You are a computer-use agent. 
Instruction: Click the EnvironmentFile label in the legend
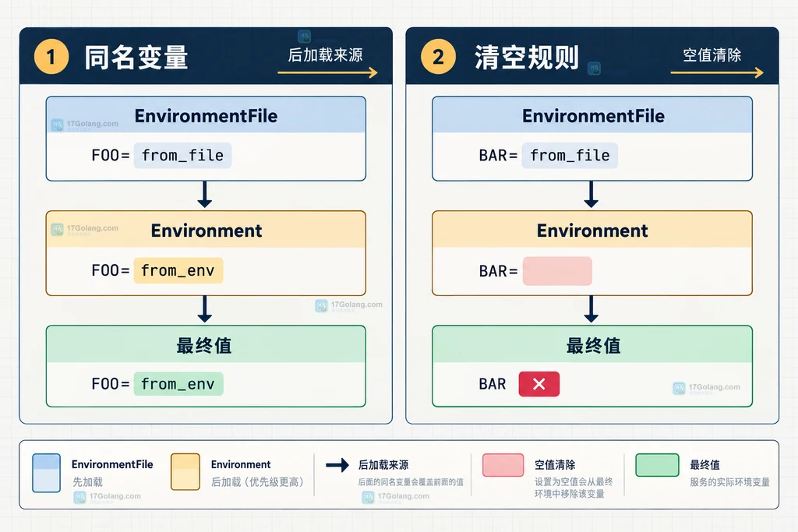click(112, 464)
